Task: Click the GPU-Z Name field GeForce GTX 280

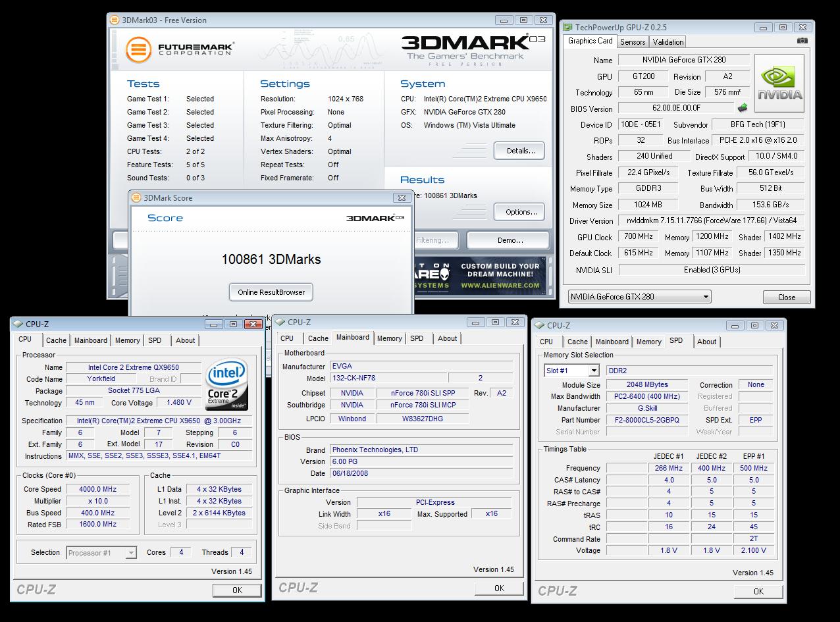Action: pos(684,59)
